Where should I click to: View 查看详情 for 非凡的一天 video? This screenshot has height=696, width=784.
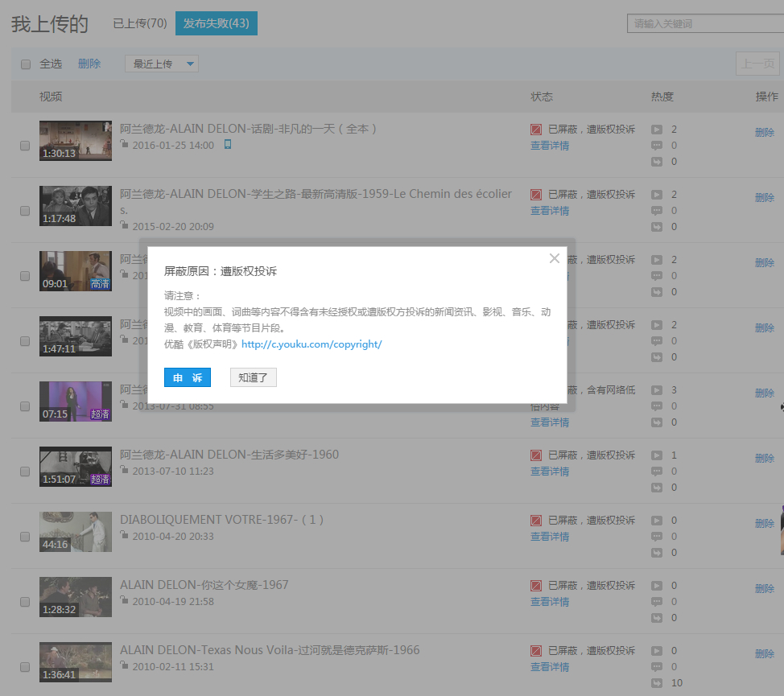tap(550, 146)
